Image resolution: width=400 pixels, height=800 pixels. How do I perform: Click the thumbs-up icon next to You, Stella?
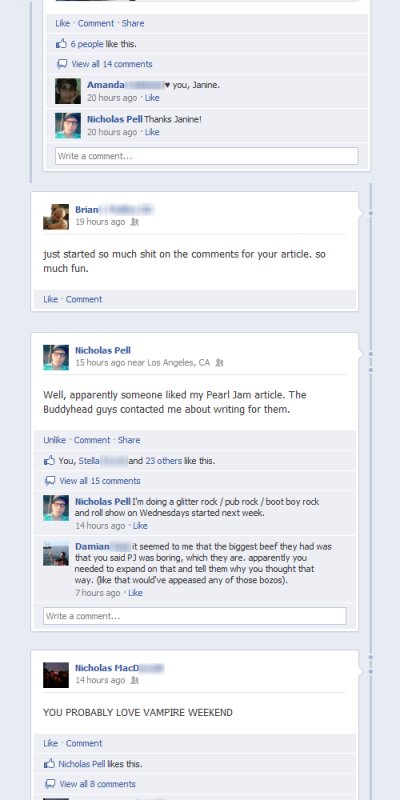click(49, 461)
